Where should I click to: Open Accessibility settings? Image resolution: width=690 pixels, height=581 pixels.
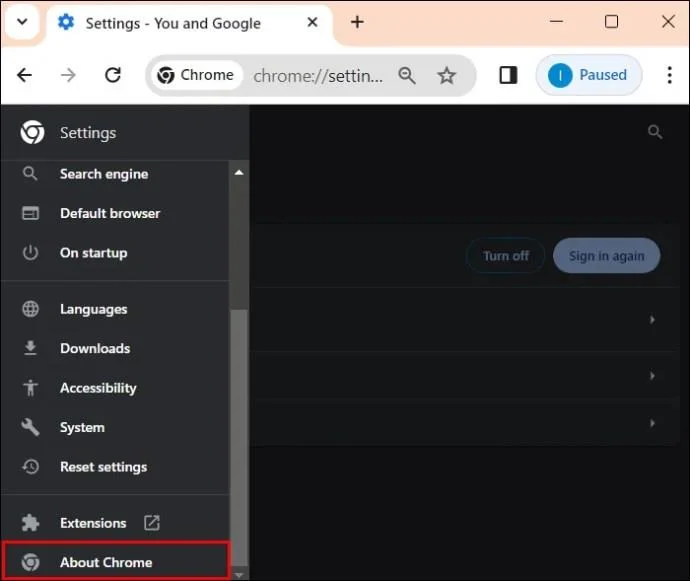pyautogui.click(x=114, y=388)
